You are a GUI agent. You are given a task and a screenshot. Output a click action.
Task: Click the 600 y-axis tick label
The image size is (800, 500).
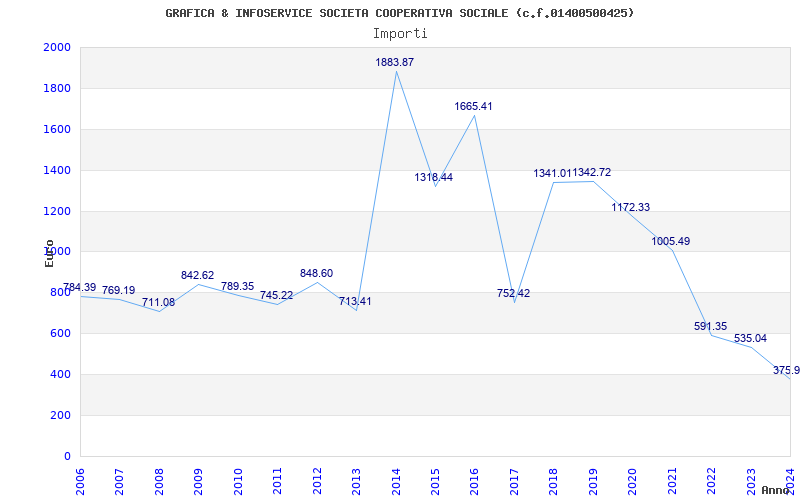pyautogui.click(x=61, y=333)
